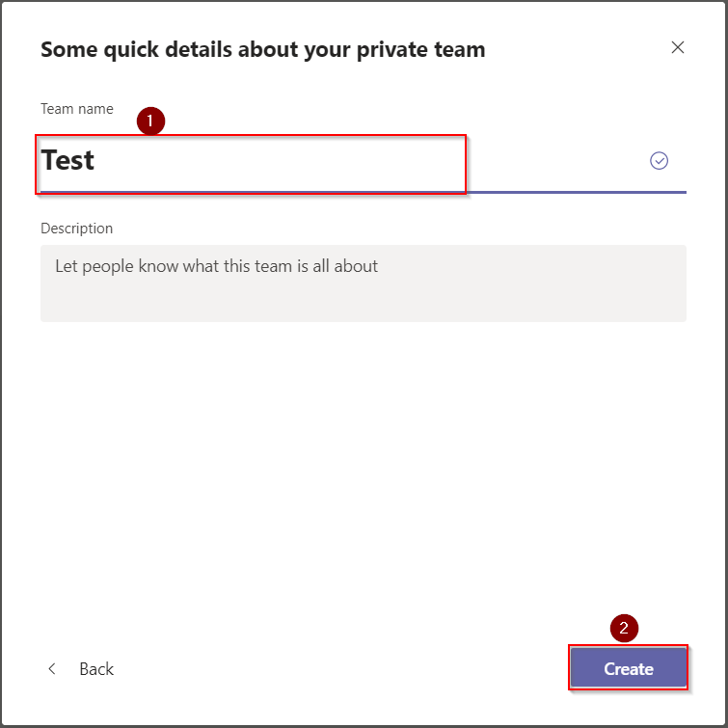Image resolution: width=728 pixels, height=728 pixels.
Task: Click the red annotation badge numbered 1
Action: point(150,121)
